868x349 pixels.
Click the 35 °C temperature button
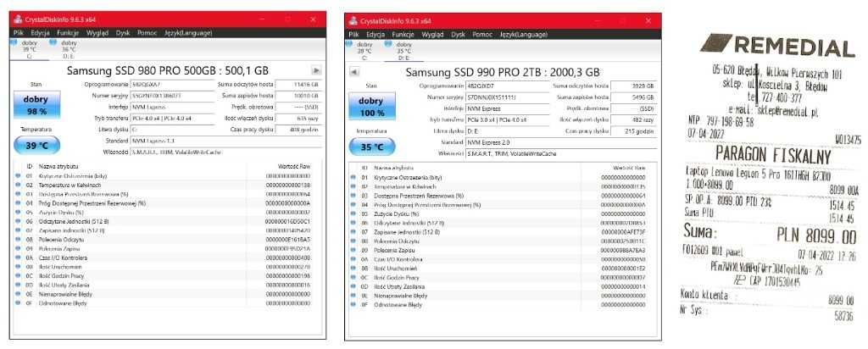tap(371, 147)
